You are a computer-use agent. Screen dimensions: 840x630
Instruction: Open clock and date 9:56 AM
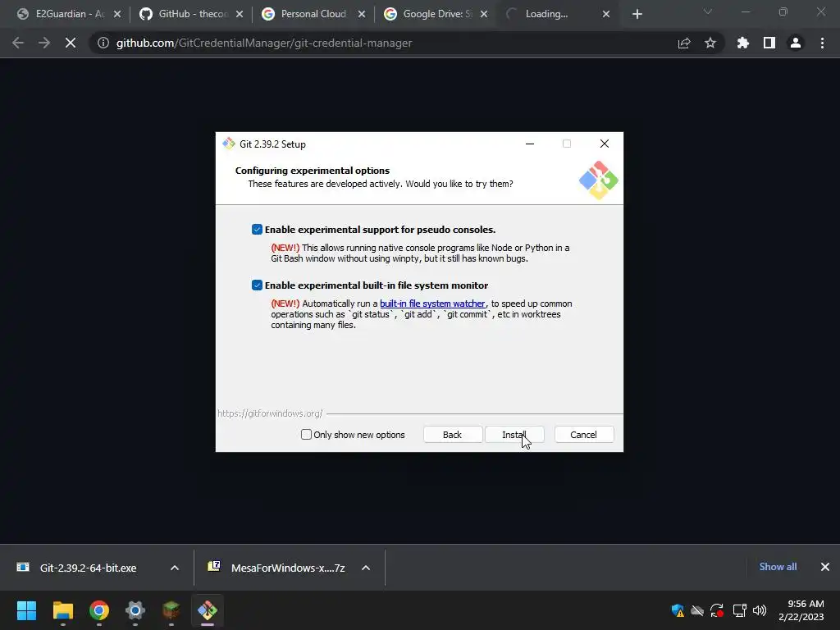tap(801, 610)
